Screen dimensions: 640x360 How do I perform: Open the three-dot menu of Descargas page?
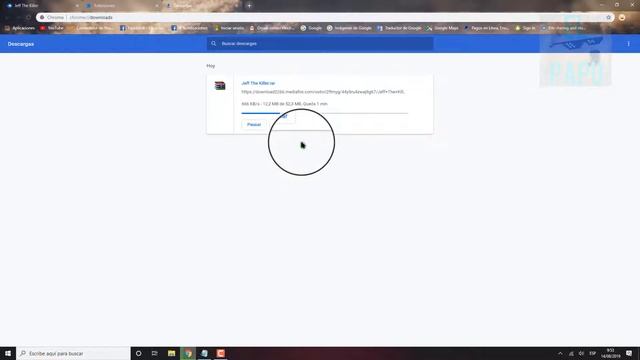(628, 44)
